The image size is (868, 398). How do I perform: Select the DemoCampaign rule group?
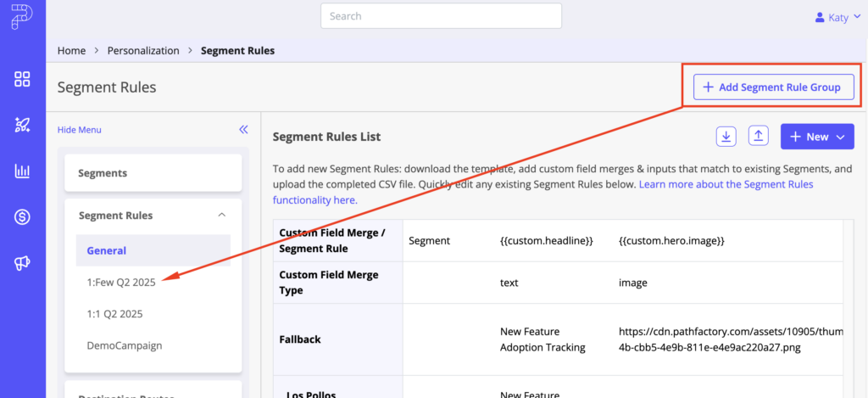pos(125,345)
